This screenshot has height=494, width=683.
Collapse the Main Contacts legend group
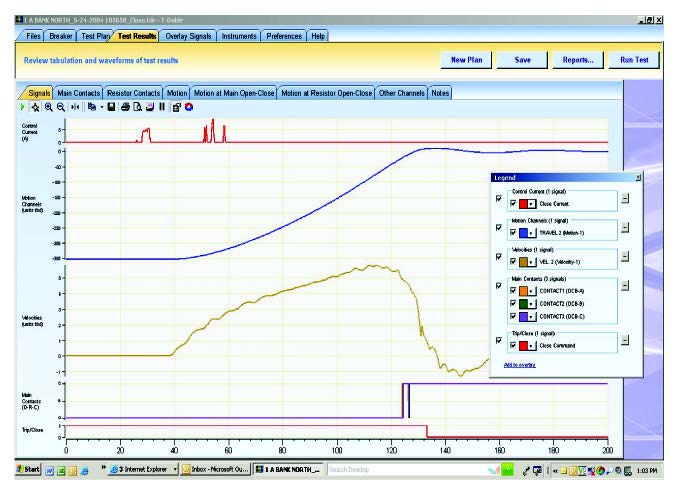click(625, 285)
